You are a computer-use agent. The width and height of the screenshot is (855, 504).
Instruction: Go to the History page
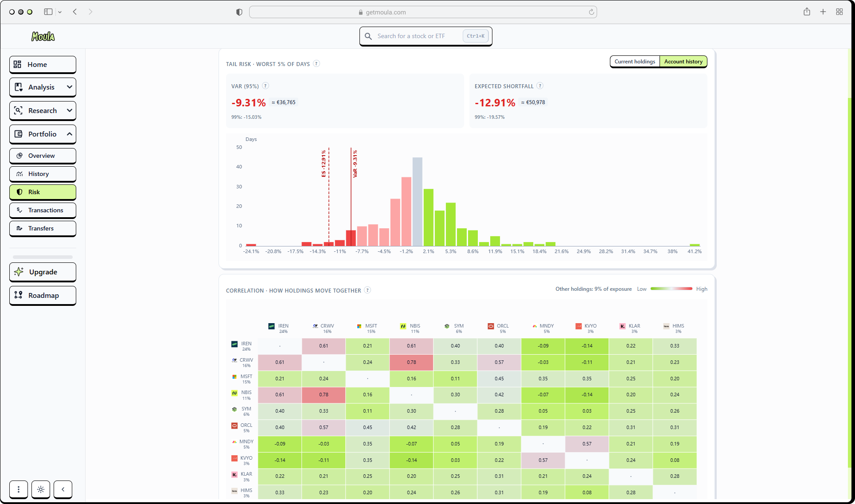pyautogui.click(x=43, y=174)
